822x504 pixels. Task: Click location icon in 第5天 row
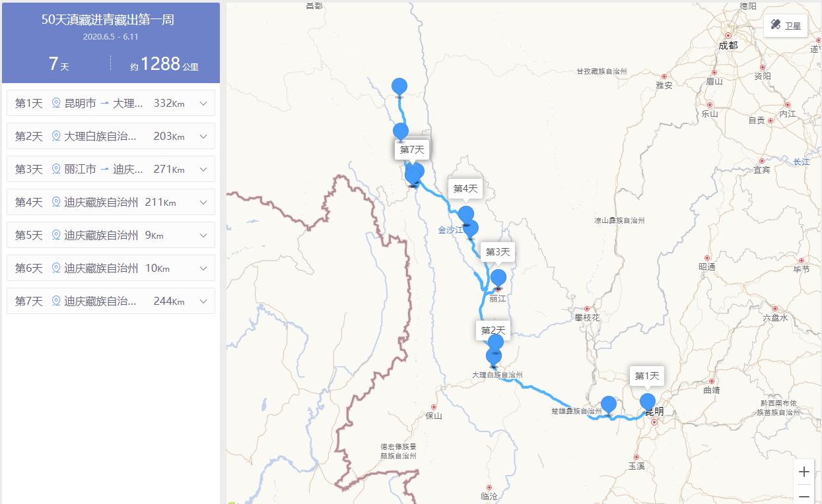tap(56, 235)
